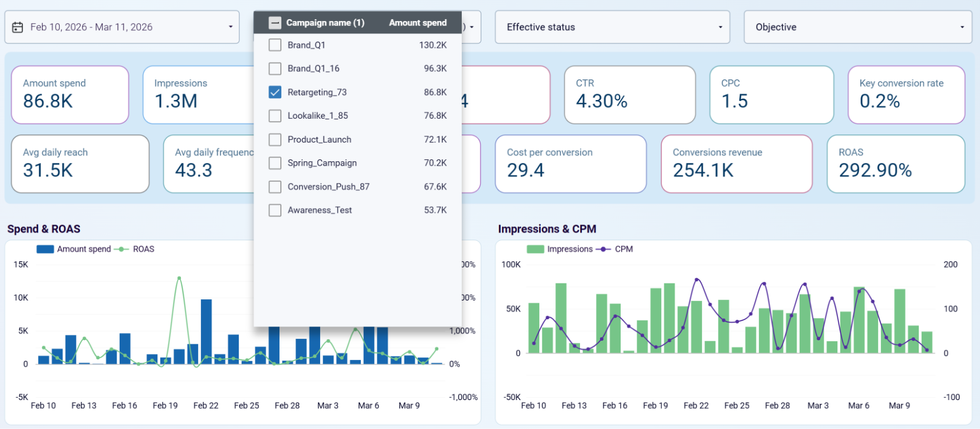
Task: Click the ROAS legend label text
Action: tap(144, 249)
